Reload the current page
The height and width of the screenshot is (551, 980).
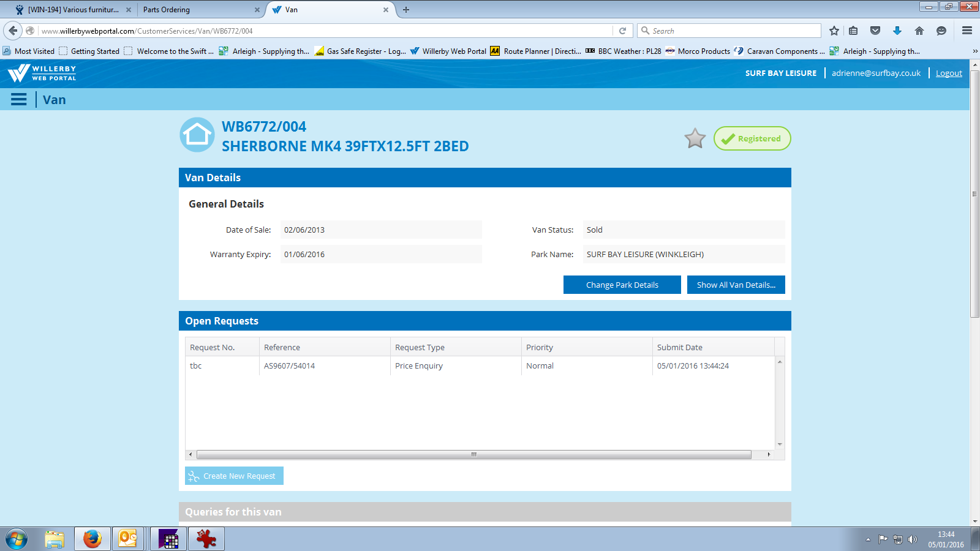(623, 31)
